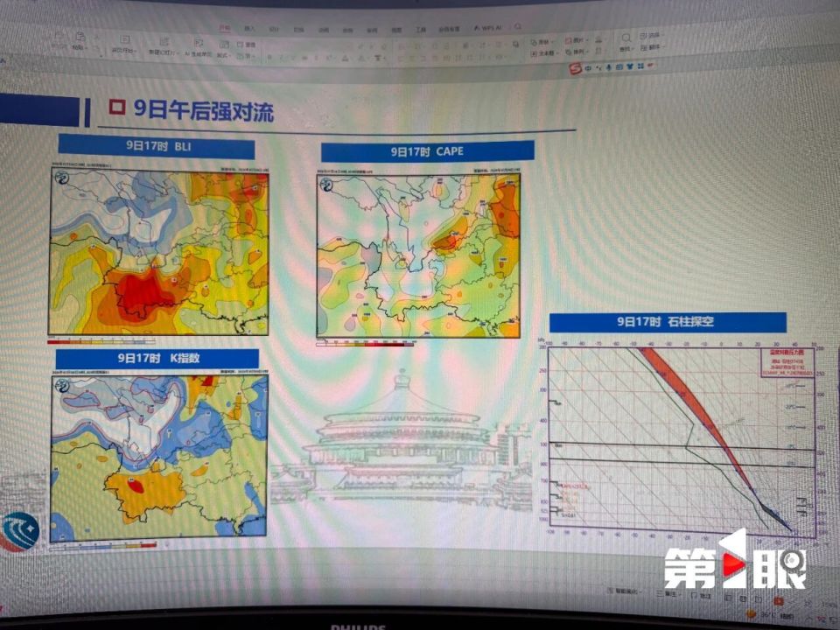Open the WPS AI tab
840x630 pixels.
pos(487,28)
